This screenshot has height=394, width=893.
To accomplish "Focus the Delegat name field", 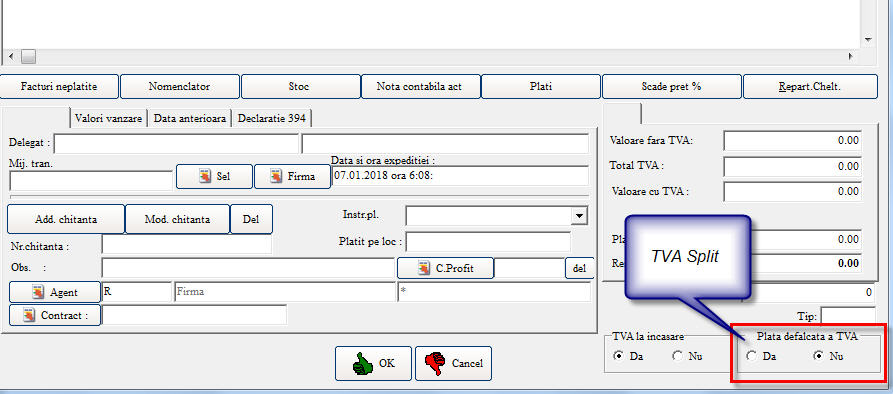I will click(x=176, y=143).
